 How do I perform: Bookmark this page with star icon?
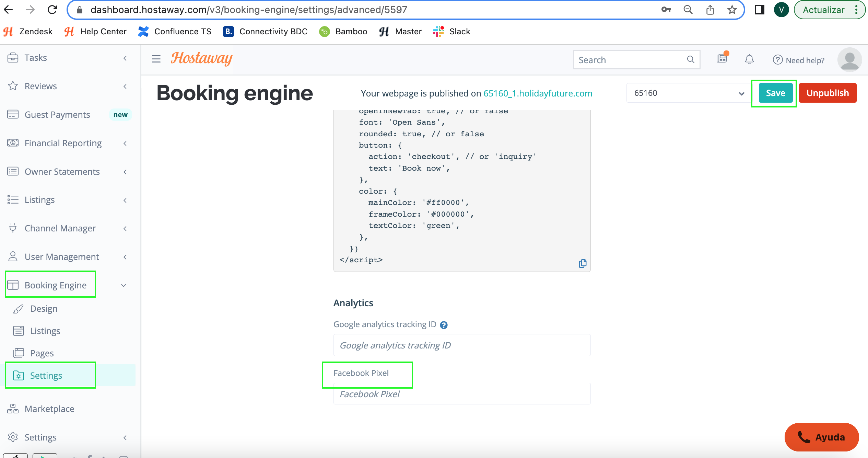click(732, 10)
